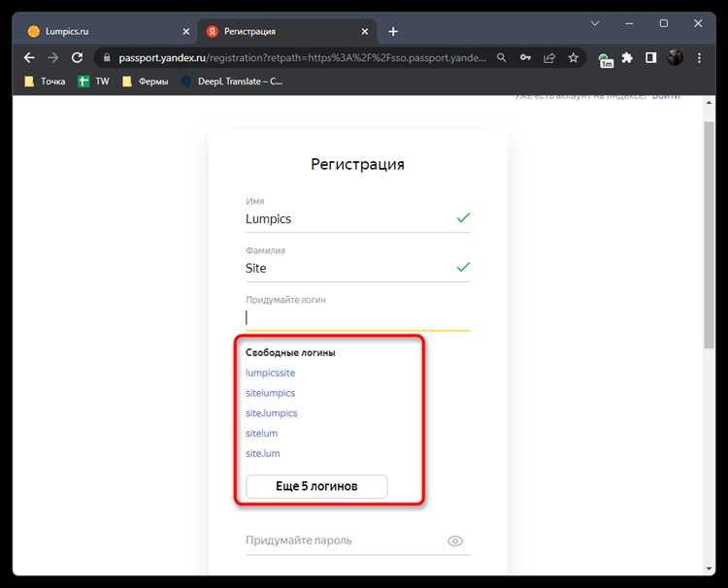728x588 pixels.
Task: Choose suggested login site.lumpics
Action: click(x=271, y=413)
